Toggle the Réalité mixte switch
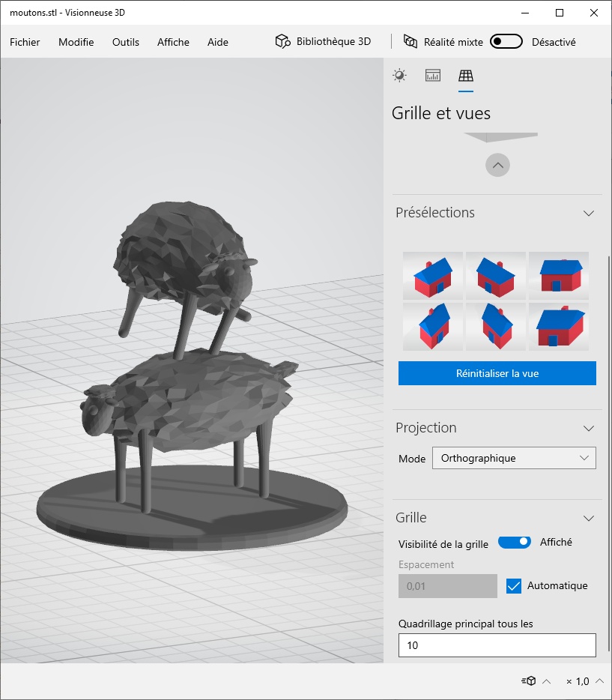This screenshot has height=700, width=612. [506, 41]
